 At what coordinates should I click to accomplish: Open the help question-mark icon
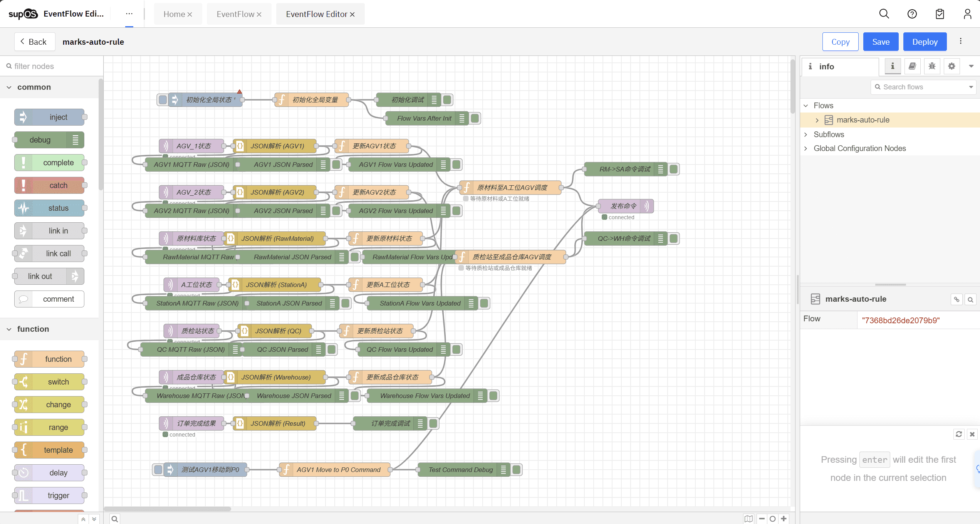pos(912,14)
